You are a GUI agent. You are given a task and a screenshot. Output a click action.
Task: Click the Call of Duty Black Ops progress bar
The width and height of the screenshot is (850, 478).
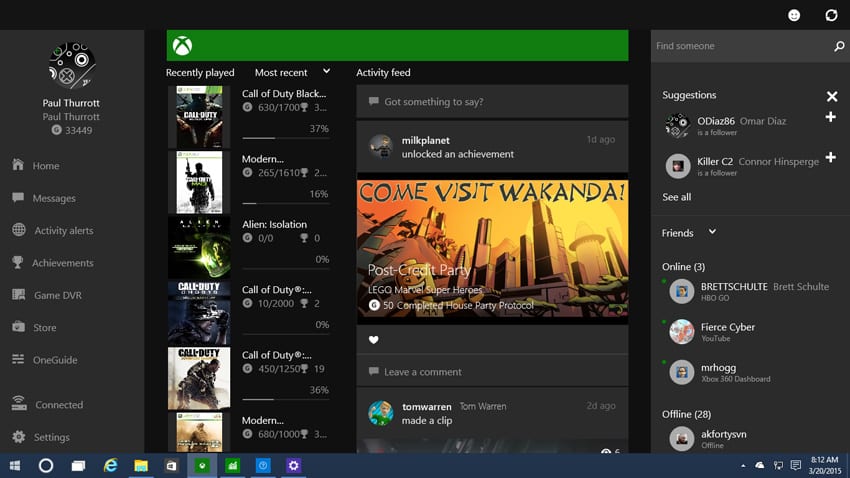(286, 138)
